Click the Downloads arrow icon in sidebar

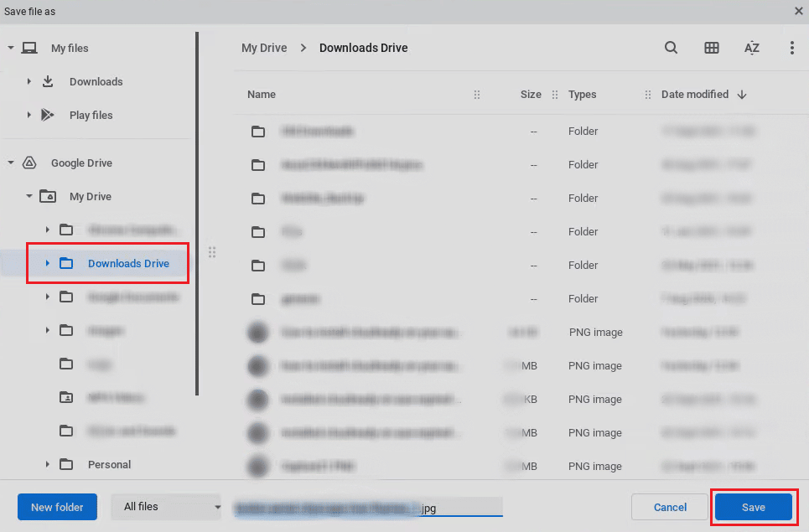[48, 81]
